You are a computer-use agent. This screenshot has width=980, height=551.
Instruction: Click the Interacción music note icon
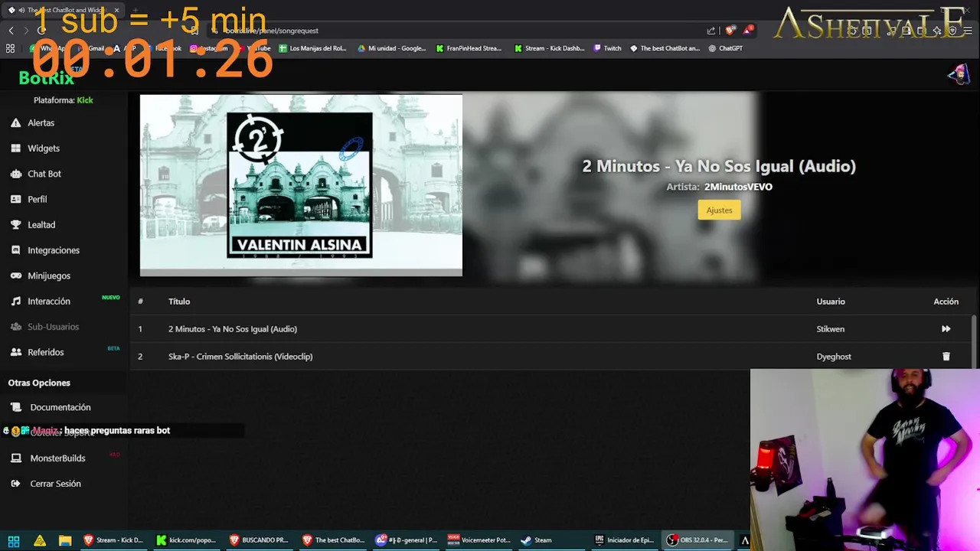[15, 302]
